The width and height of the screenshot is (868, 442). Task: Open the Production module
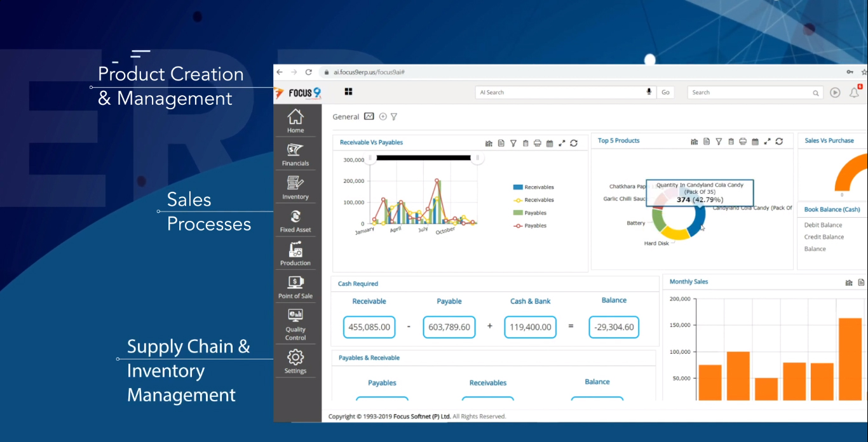(295, 253)
